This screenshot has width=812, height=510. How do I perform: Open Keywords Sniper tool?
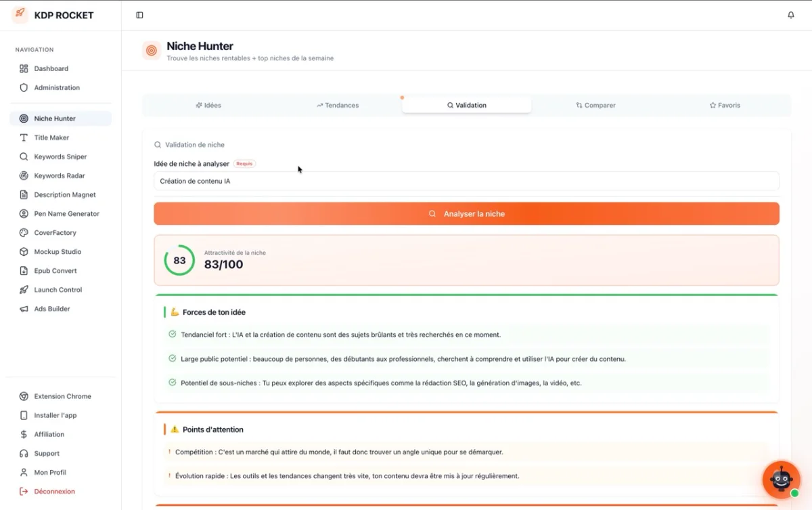60,156
